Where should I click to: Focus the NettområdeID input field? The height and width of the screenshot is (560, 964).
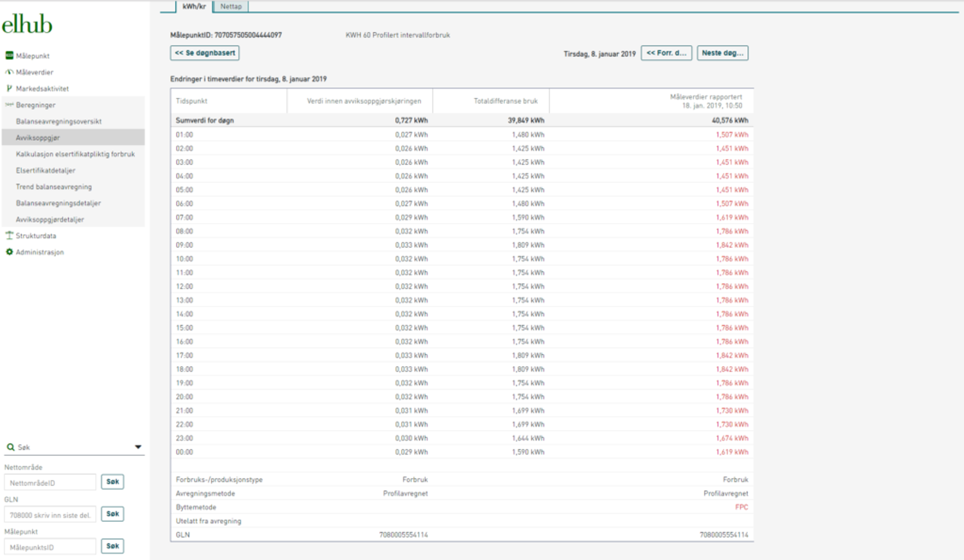pyautogui.click(x=50, y=482)
